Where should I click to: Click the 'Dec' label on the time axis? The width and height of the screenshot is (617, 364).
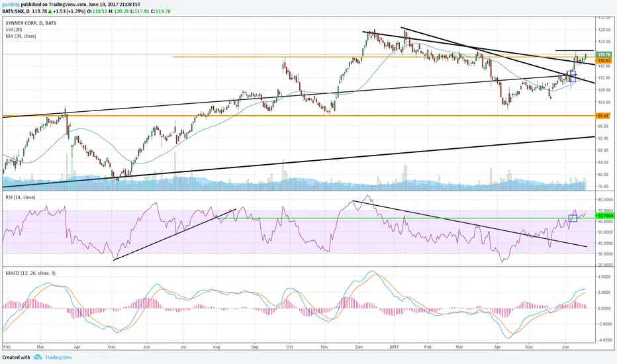point(359,347)
